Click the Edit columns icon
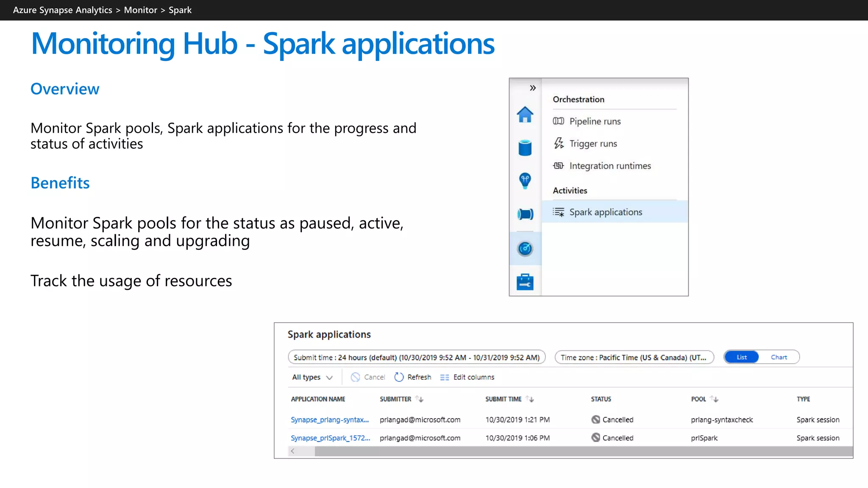Image resolution: width=868 pixels, height=488 pixels. (444, 377)
